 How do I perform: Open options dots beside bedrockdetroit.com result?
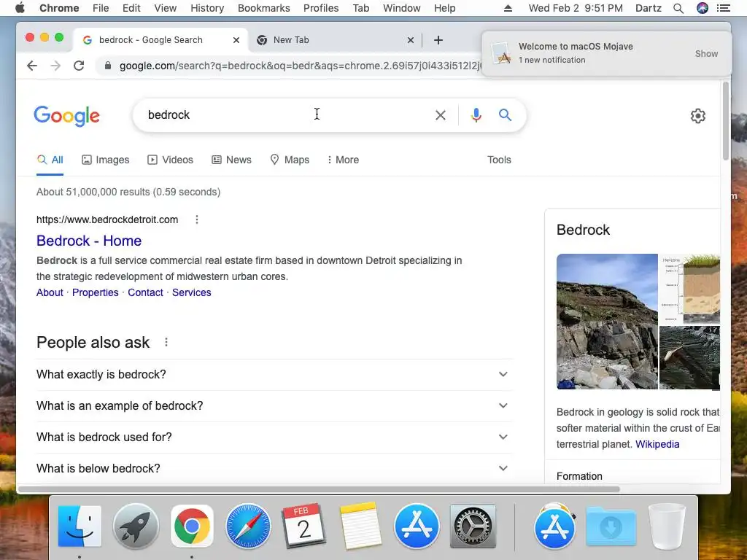point(197,219)
